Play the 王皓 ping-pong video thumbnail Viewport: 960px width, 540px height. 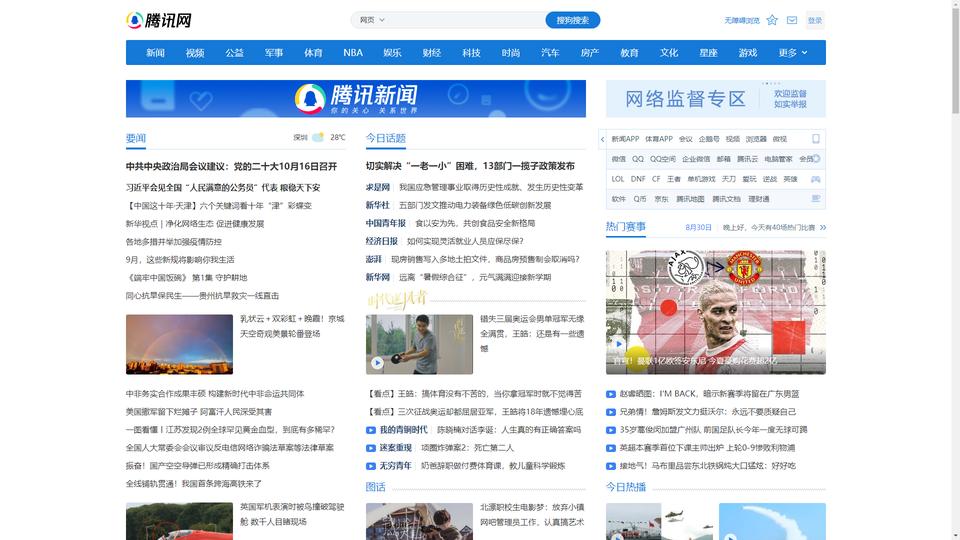pyautogui.click(x=419, y=344)
